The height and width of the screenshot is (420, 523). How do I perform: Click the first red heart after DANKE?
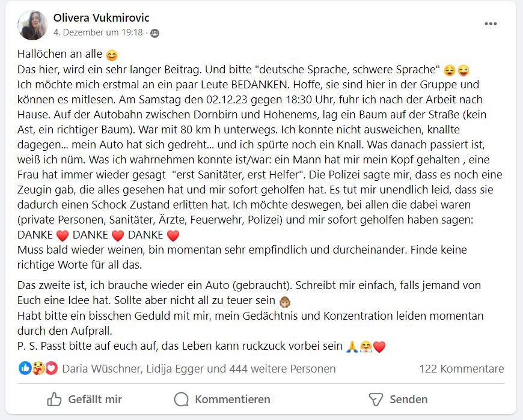[63, 236]
